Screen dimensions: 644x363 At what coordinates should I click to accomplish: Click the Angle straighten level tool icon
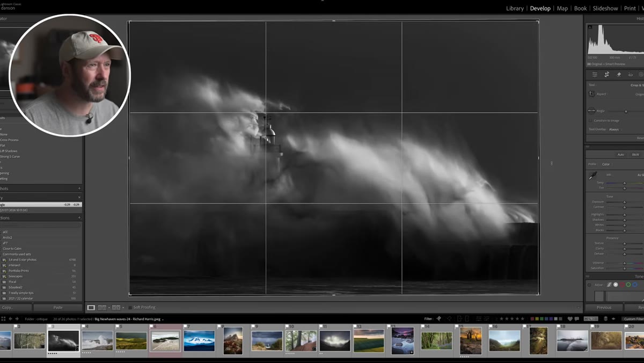click(591, 111)
